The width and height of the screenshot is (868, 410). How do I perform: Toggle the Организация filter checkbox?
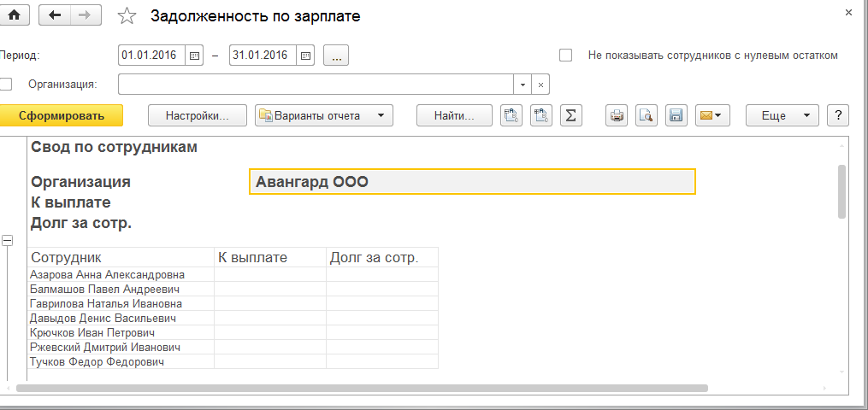pos(7,84)
